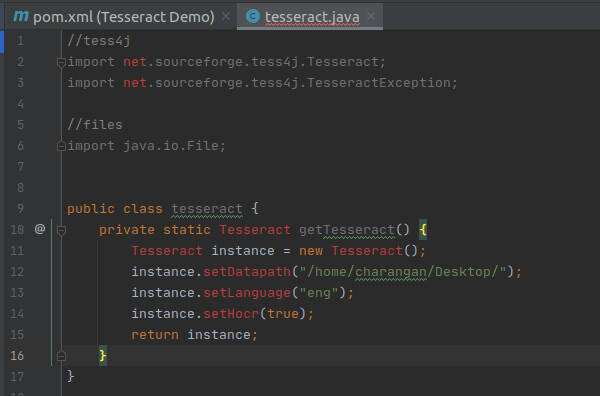Toggle the fold marker at line 6
Viewport: 600px width, 396px height.
coord(61,146)
